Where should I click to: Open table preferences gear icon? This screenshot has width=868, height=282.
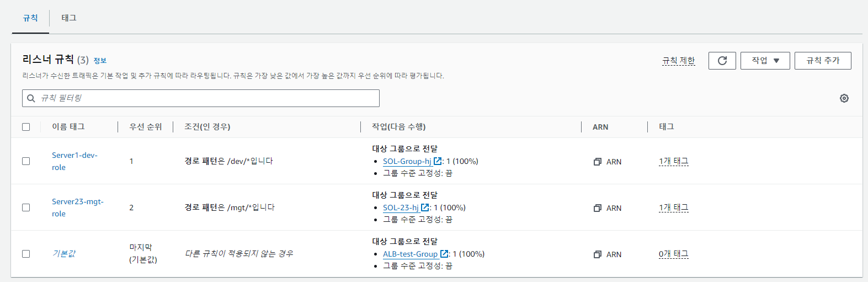pyautogui.click(x=844, y=98)
